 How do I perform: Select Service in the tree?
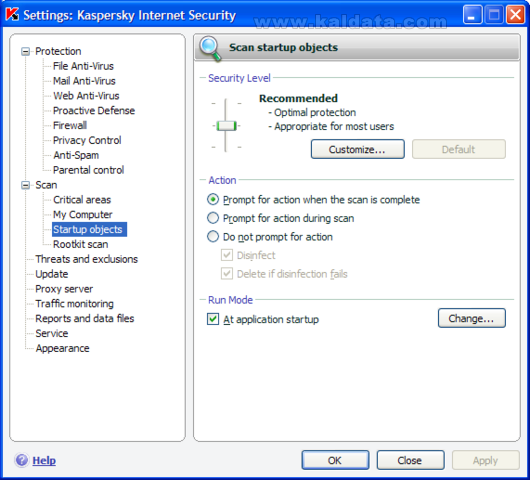point(52,334)
